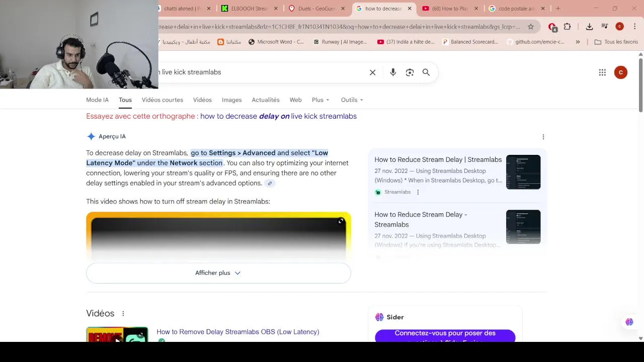Viewport: 644px width, 362px height.
Task: Close the Duels - GeoGuessr tab
Action: [x=343, y=9]
